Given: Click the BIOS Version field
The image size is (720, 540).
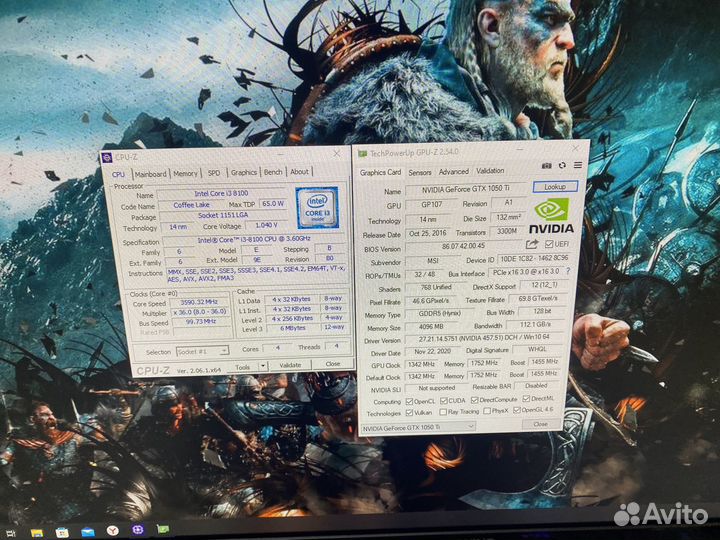Looking at the screenshot, I should tap(463, 247).
